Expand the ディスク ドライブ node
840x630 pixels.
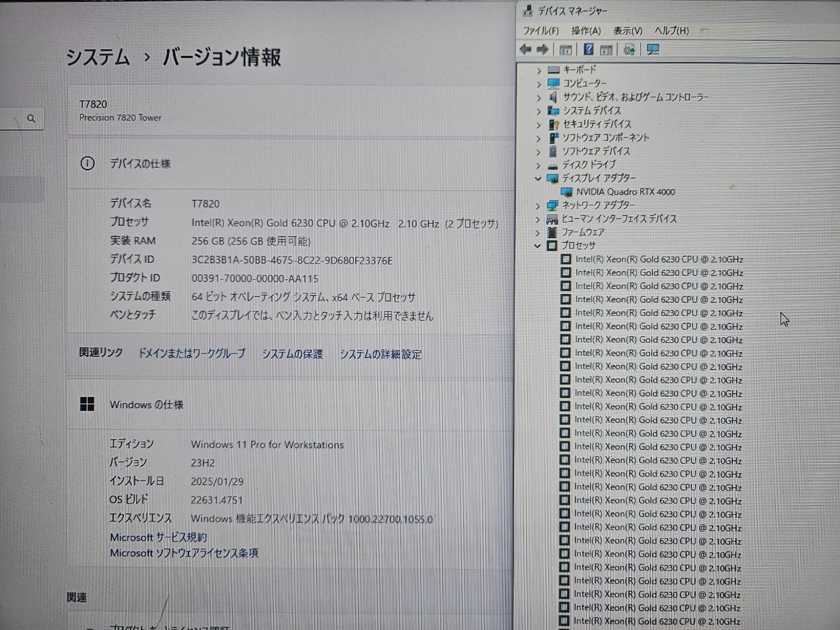(539, 166)
